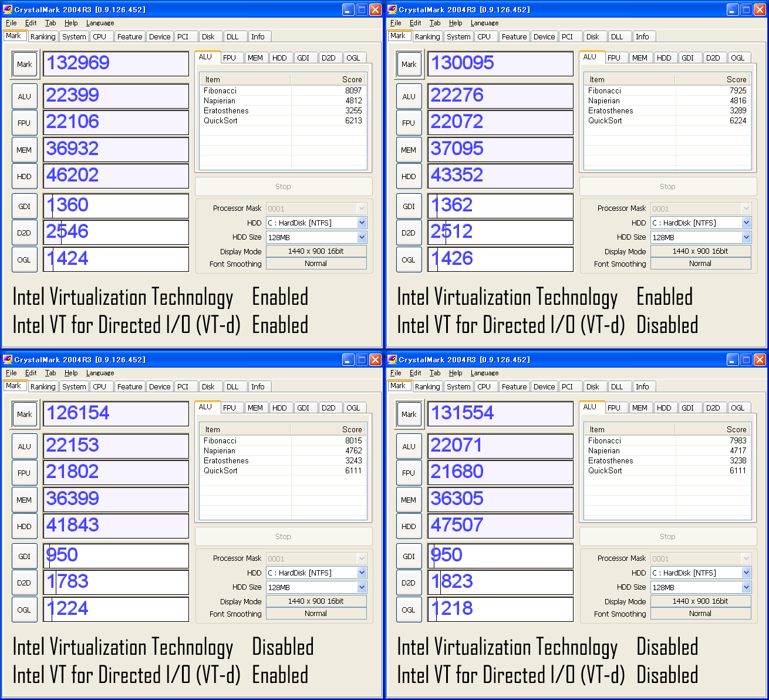Expand HDD Size combo in the 130095 window
The image size is (769, 700).
[746, 237]
